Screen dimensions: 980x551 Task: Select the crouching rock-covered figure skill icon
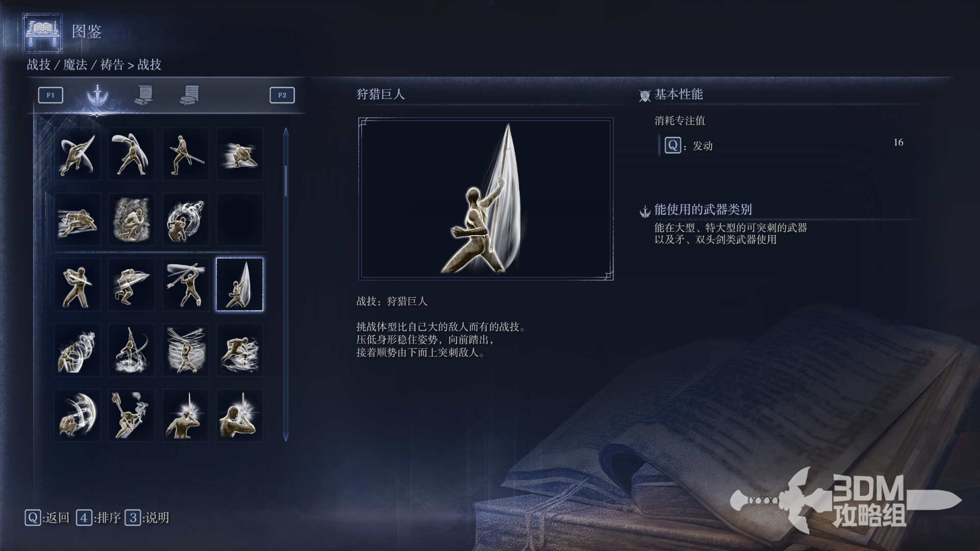click(131, 219)
